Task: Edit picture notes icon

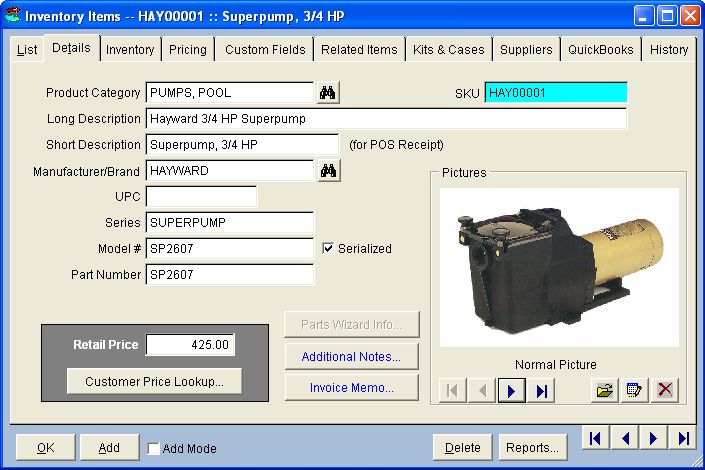Action: (634, 390)
